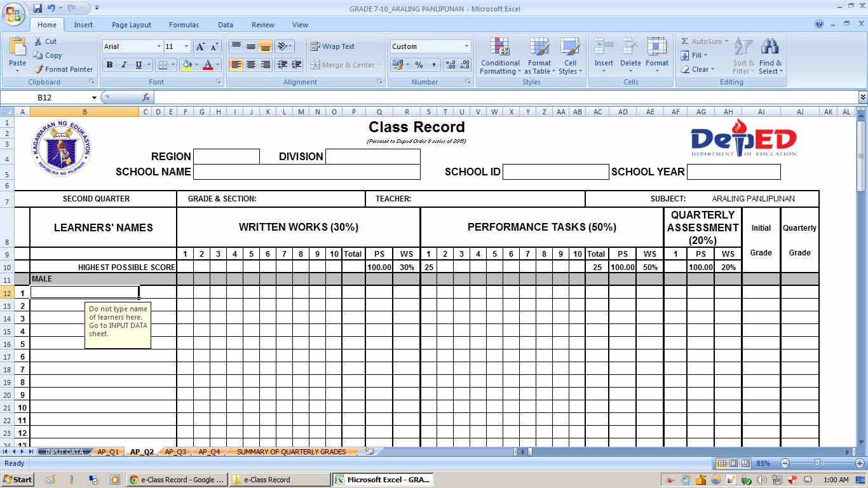
Task: Open the Font size dropdown
Action: [x=184, y=46]
